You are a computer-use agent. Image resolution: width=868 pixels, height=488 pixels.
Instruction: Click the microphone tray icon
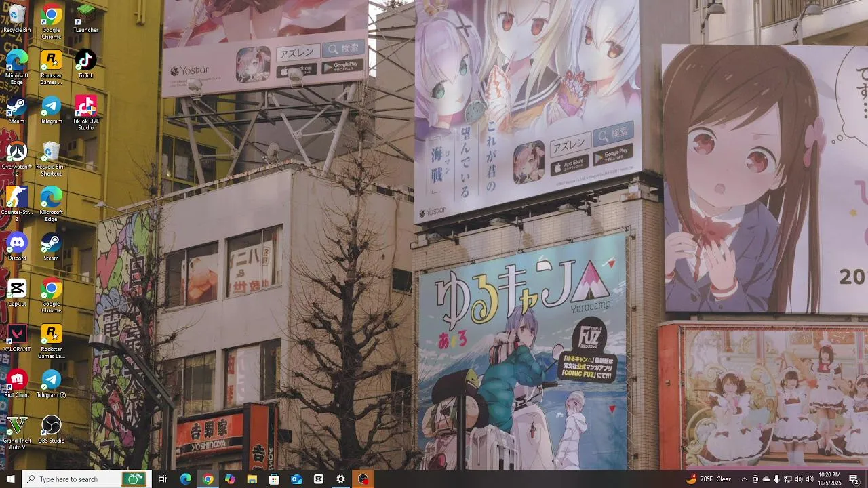[x=777, y=479]
